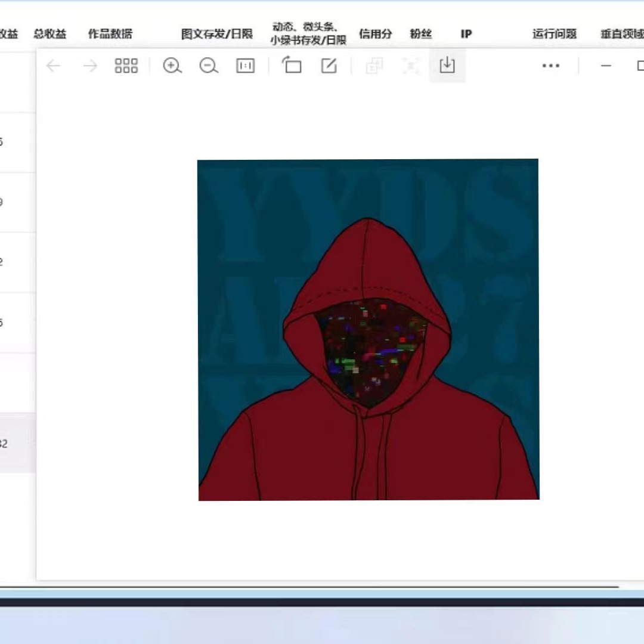The width and height of the screenshot is (644, 644).
Task: Rotate the image using the rotate icon
Action: 292,66
